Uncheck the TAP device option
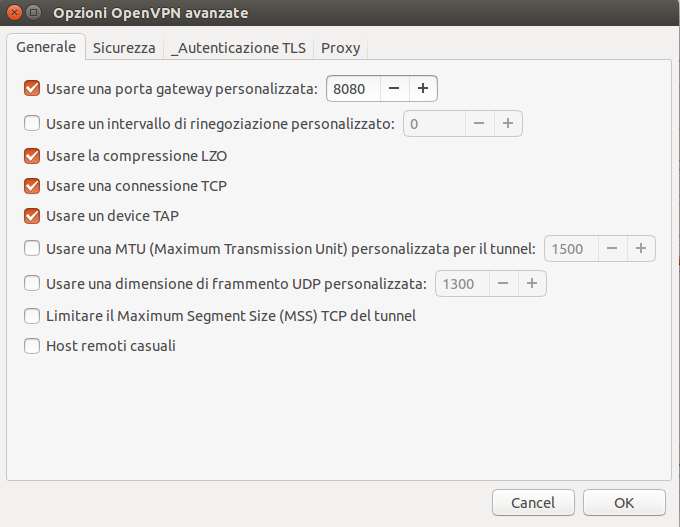This screenshot has width=680, height=527. (32, 215)
